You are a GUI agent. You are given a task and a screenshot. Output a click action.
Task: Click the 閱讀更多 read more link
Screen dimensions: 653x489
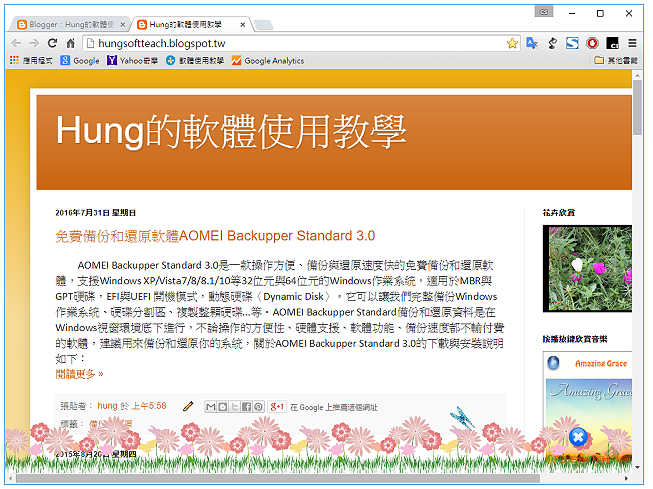coord(79,374)
